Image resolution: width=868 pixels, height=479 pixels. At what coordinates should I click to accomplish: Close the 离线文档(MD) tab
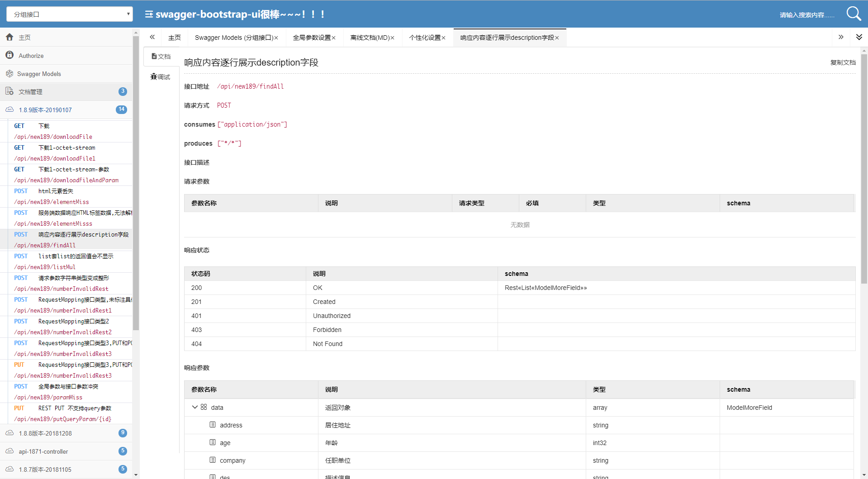[392, 38]
